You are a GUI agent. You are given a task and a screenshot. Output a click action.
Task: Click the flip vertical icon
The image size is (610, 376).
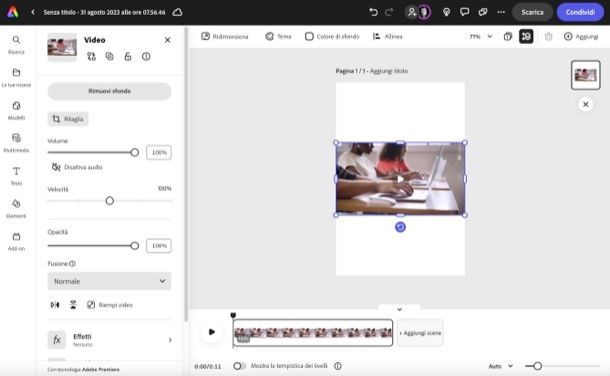(x=73, y=305)
